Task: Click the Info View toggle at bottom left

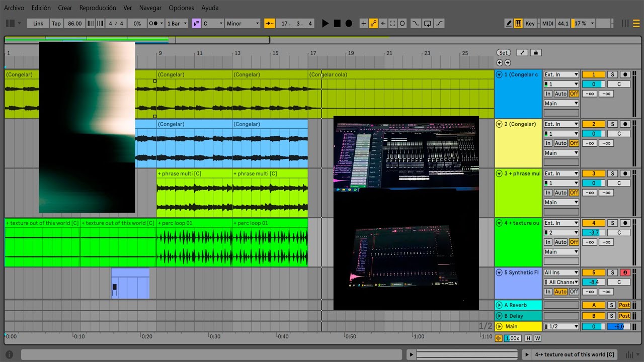Action: click(10, 354)
